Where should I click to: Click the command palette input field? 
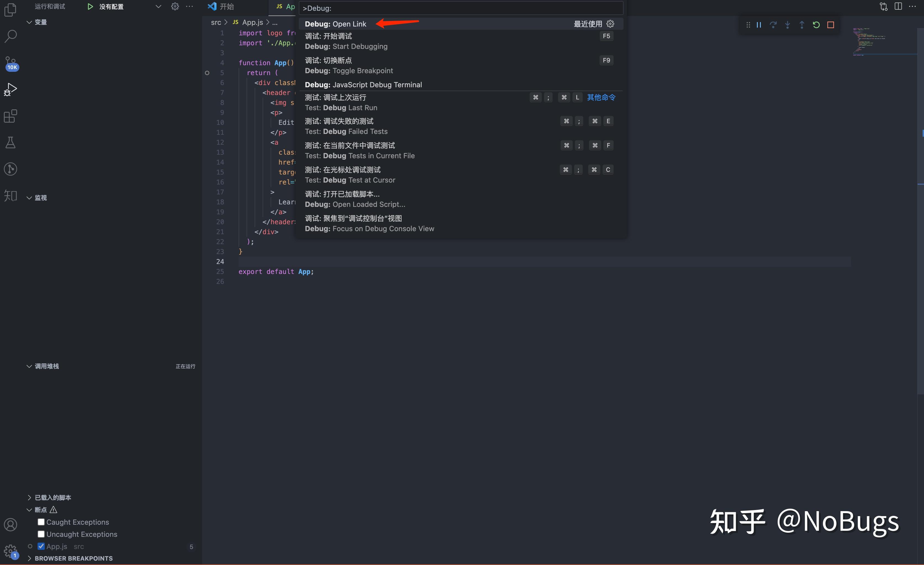pos(461,8)
